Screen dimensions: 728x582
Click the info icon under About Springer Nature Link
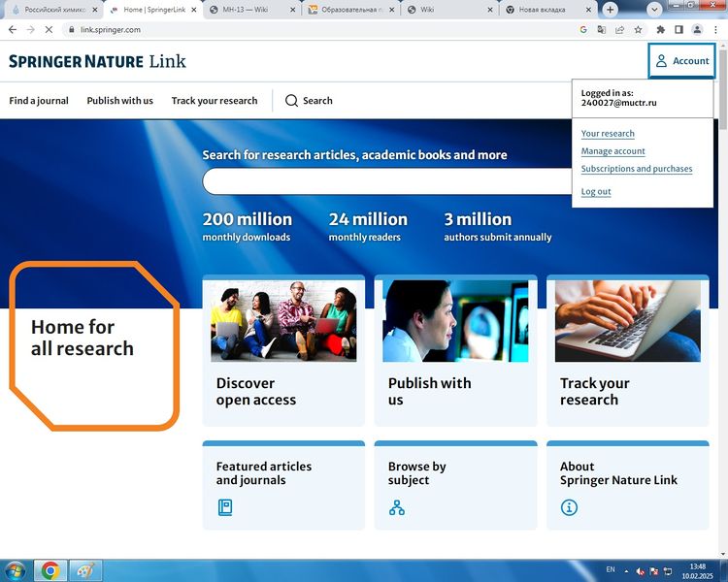[569, 507]
